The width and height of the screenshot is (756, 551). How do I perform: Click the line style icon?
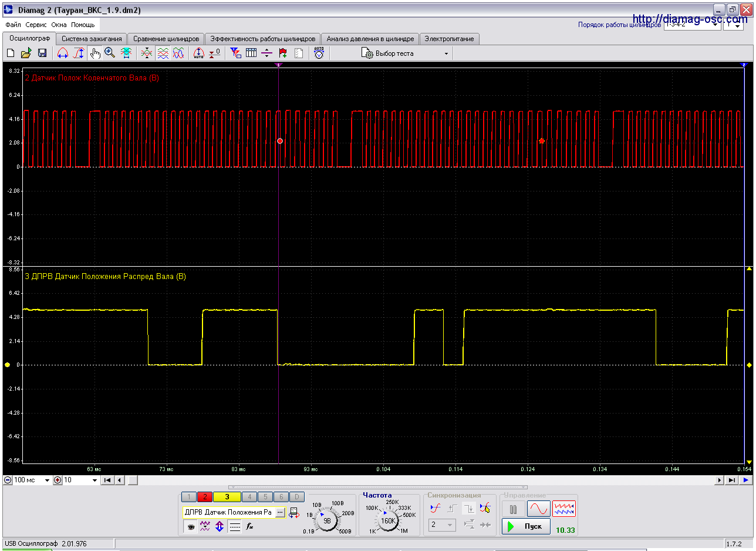point(235,527)
